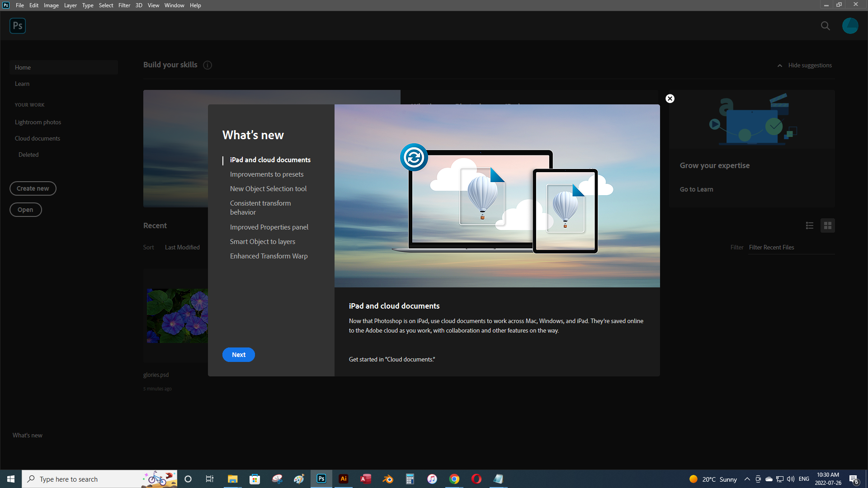868x488 pixels.
Task: Open Blender from the taskbar
Action: (388, 479)
